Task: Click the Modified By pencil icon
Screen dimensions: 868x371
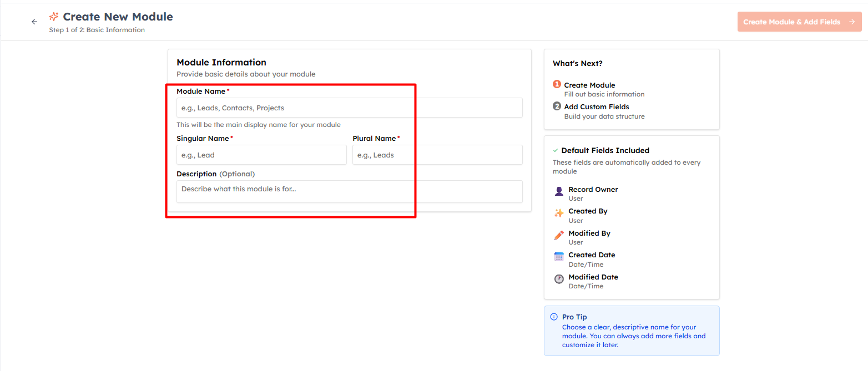Action: 559,235
